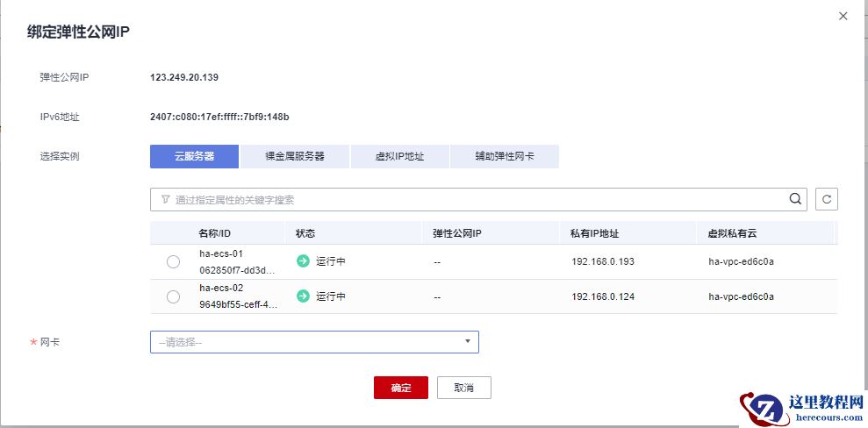Click the 状态 column header
Viewport: 868px width, 428px height.
305,233
